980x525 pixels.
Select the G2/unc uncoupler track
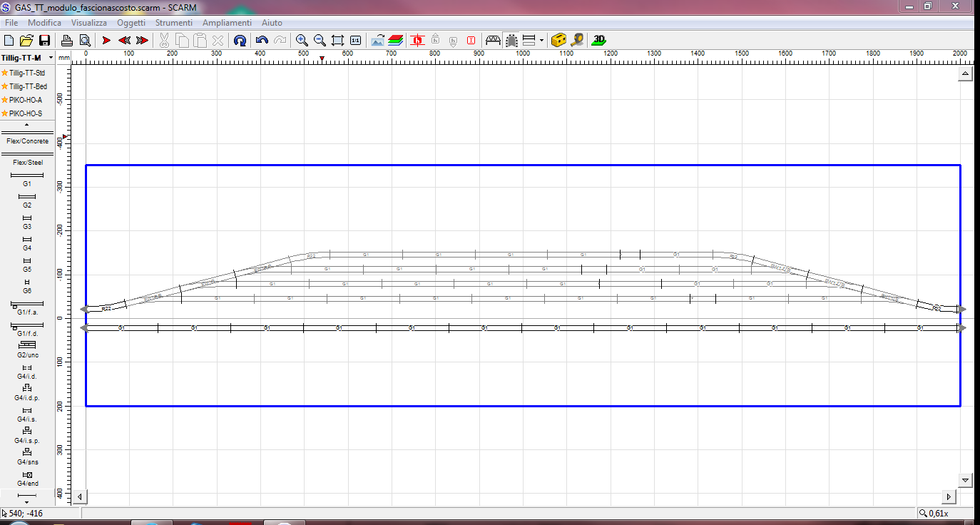27,350
